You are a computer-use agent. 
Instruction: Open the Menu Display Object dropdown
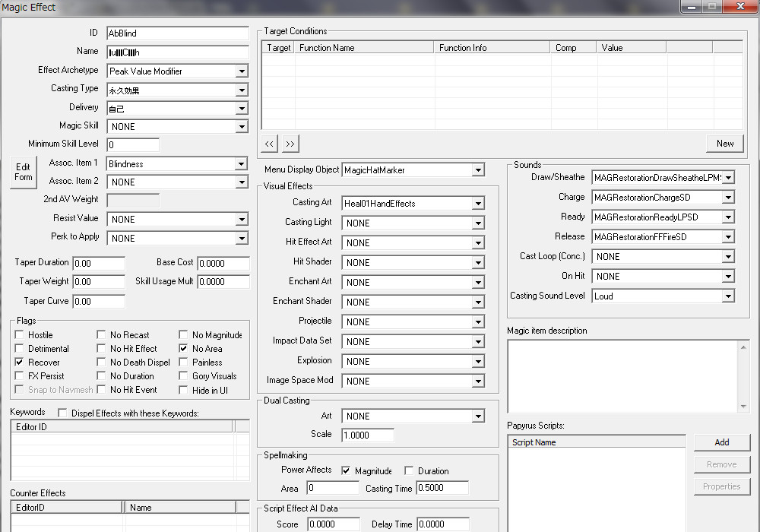[x=478, y=170]
